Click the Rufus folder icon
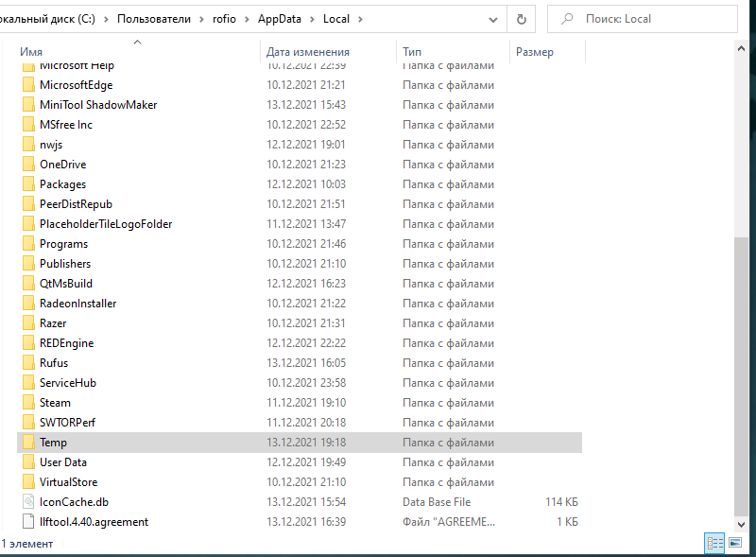Screen dimensions: 756x557 (28, 363)
